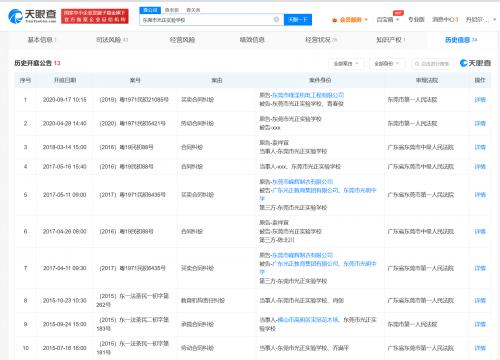
Task: Click the date cell 2018-03-14 15:00
Action: pyautogui.click(x=65, y=147)
